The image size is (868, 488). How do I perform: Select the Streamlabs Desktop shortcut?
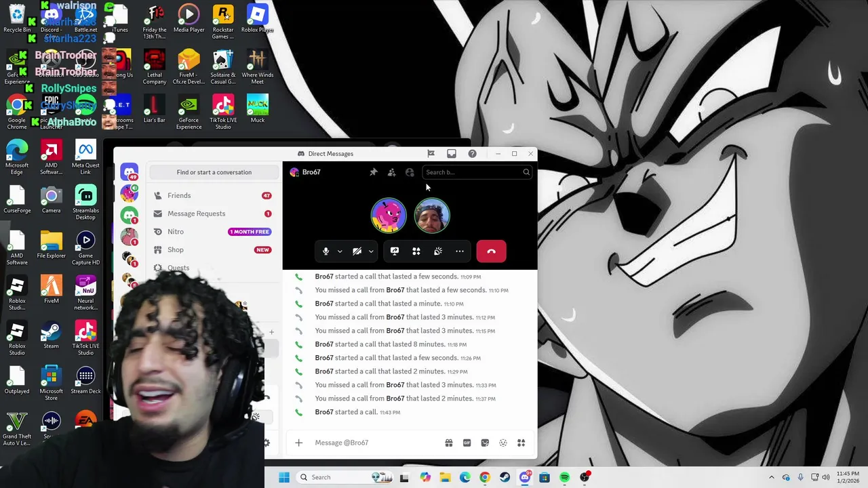[85, 203]
